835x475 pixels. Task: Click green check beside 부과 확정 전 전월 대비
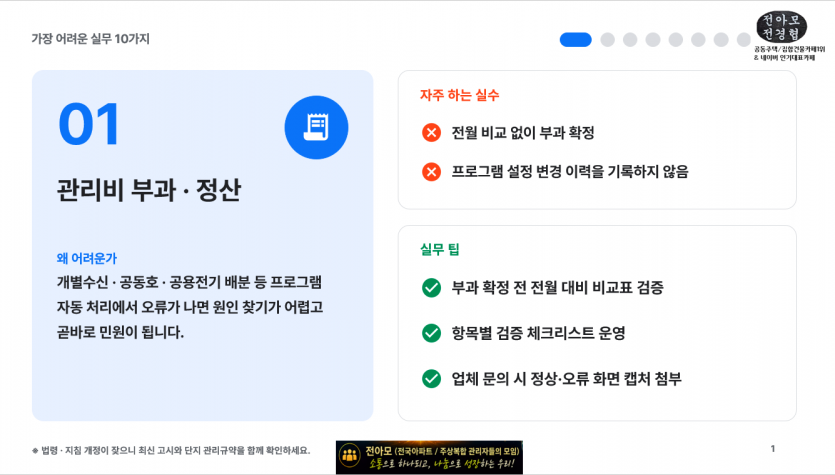[x=431, y=288]
